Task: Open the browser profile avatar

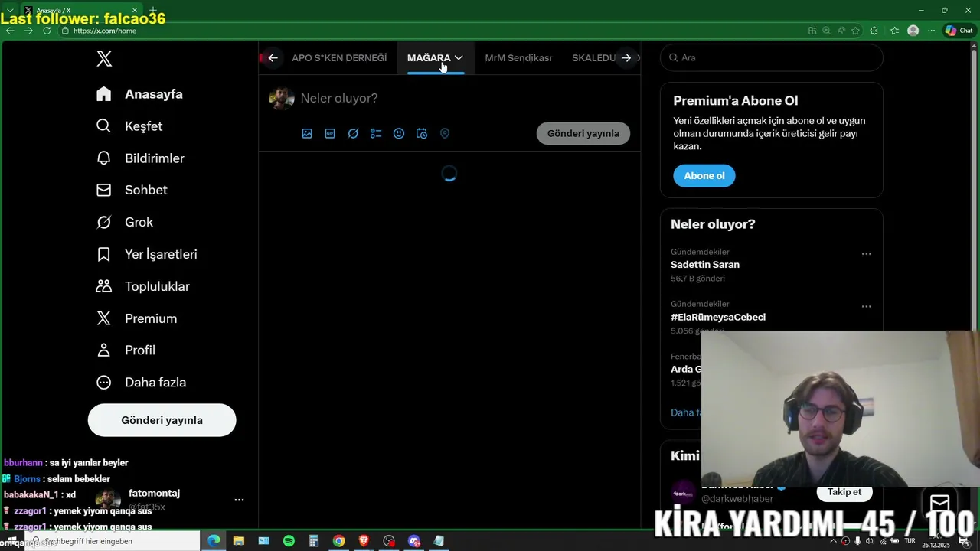Action: pyautogui.click(x=913, y=31)
